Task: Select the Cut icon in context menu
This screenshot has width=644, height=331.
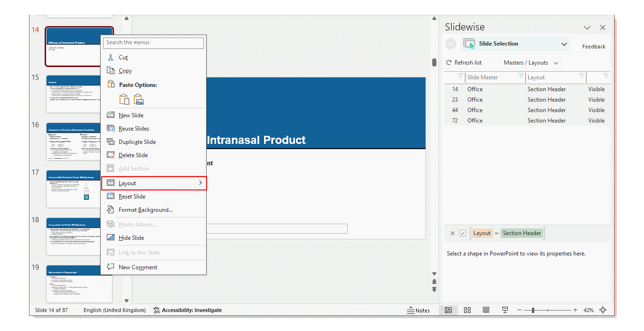Action: click(111, 57)
